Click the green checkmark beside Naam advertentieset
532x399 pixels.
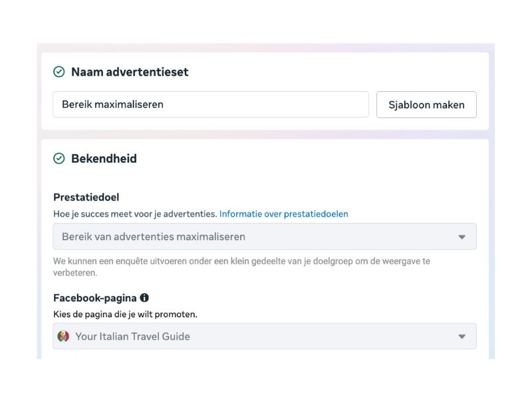tap(59, 72)
